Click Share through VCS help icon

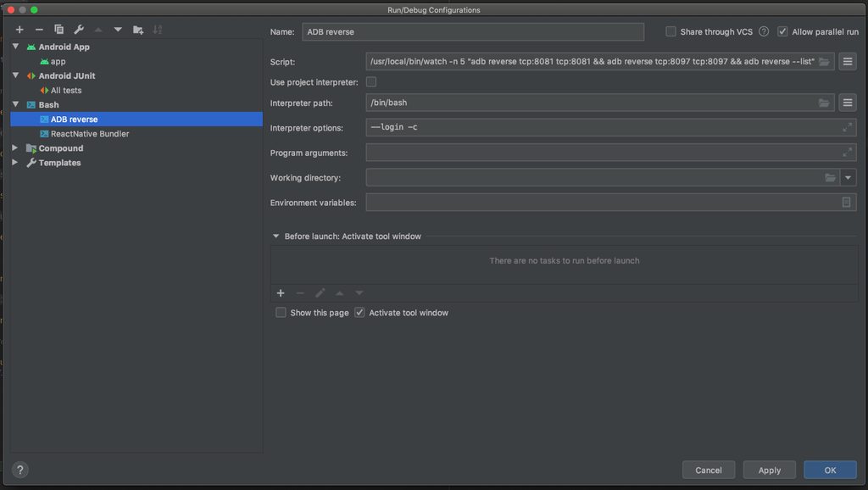pyautogui.click(x=764, y=31)
